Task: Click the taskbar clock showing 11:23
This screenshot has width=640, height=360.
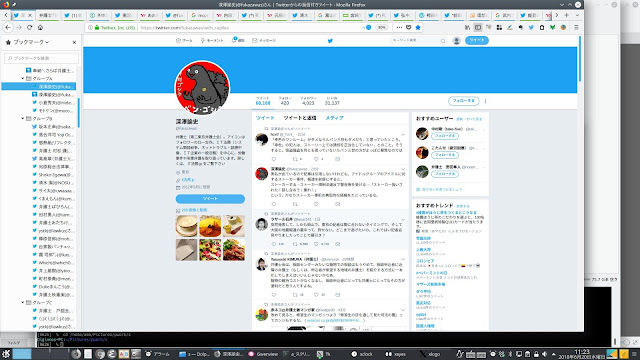Action: click(582, 354)
